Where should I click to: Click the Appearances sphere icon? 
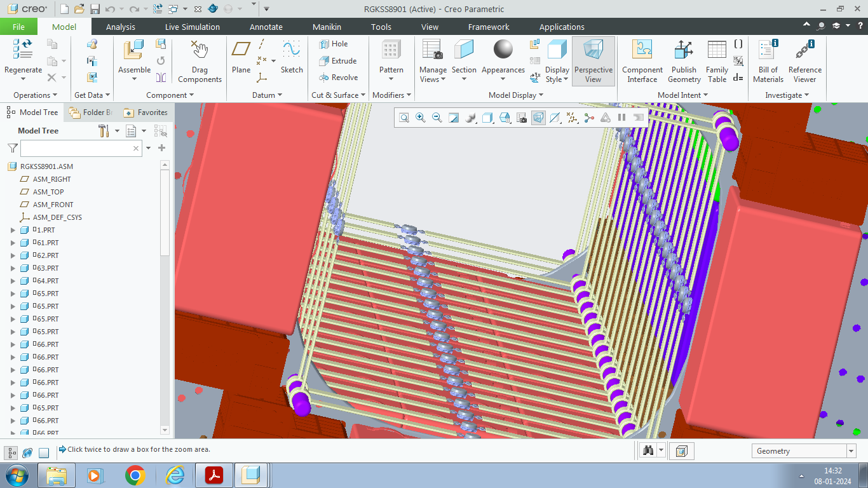click(503, 50)
